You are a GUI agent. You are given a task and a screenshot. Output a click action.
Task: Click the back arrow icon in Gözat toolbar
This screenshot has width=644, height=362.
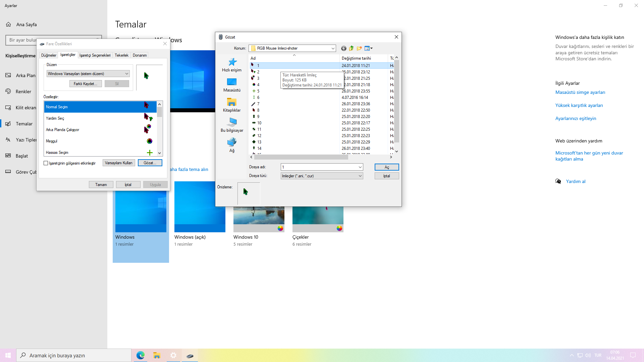tap(344, 48)
